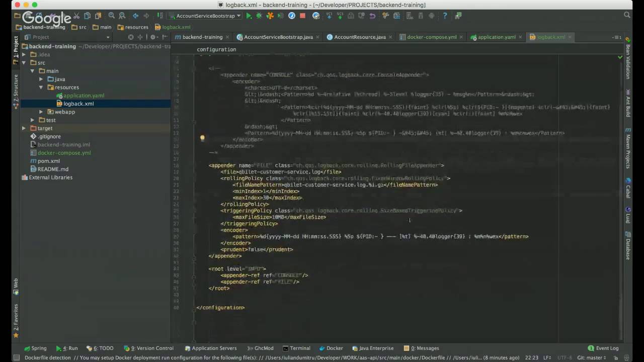Open the Database side panel

point(628,246)
